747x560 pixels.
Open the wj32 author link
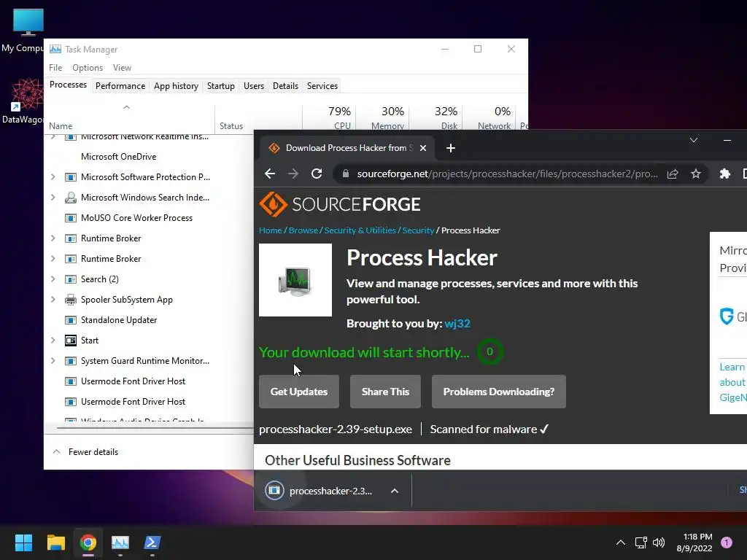click(457, 324)
